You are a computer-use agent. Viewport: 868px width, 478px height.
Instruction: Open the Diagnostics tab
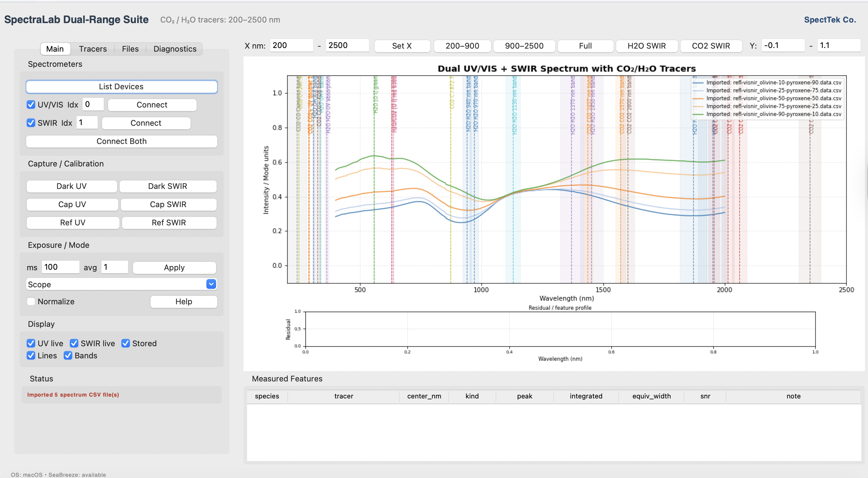(x=175, y=49)
